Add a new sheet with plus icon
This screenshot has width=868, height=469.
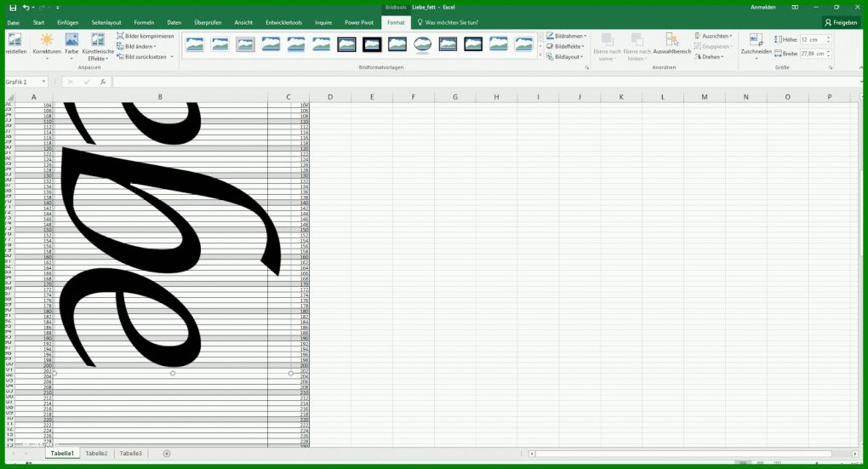point(167,454)
